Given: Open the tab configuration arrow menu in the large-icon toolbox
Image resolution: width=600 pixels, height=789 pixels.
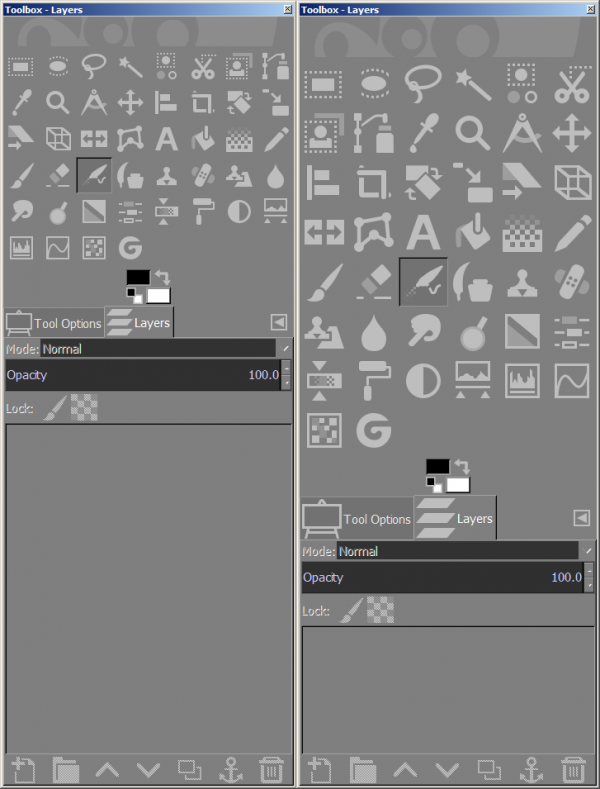Looking at the screenshot, I should point(581,518).
